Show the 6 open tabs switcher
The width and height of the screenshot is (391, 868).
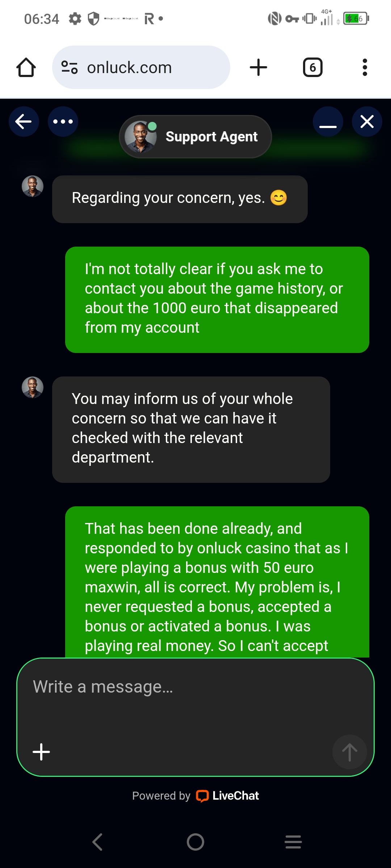coord(312,68)
